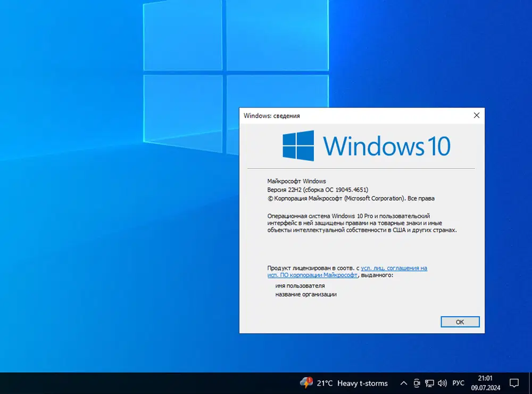The image size is (532, 394).
Task: Close the Windows: сведения dialog with X
Action: (x=476, y=115)
